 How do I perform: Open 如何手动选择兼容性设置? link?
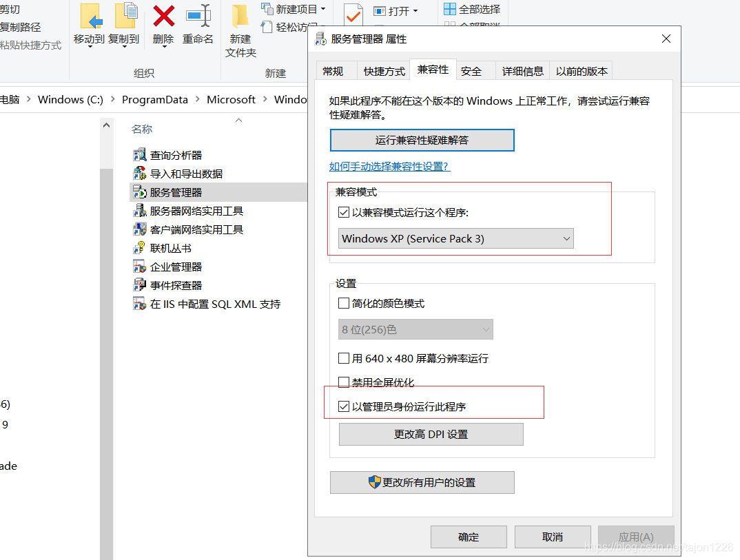point(389,166)
